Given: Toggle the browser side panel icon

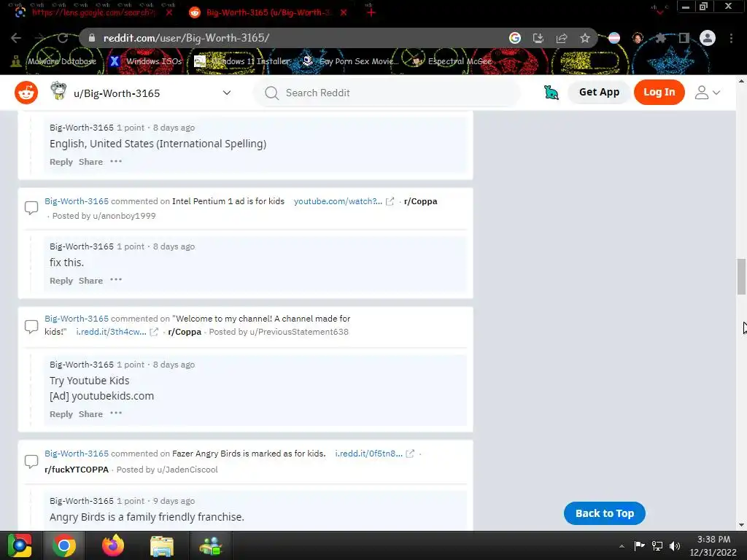Looking at the screenshot, I should [x=684, y=38].
